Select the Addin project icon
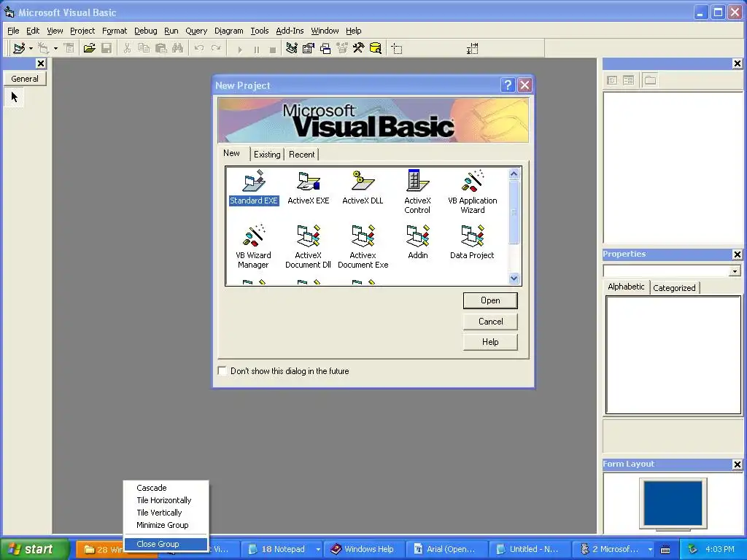 coord(418,242)
